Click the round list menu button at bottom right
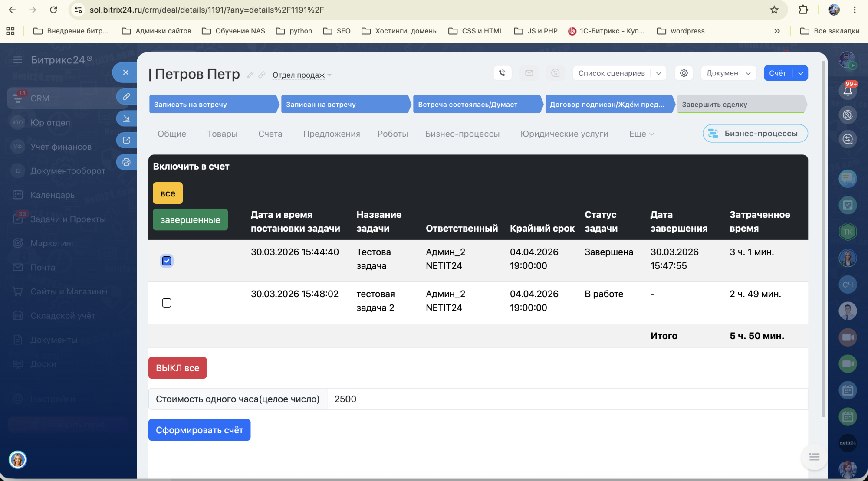Screen dimensions: 868x481 pyautogui.click(x=814, y=457)
